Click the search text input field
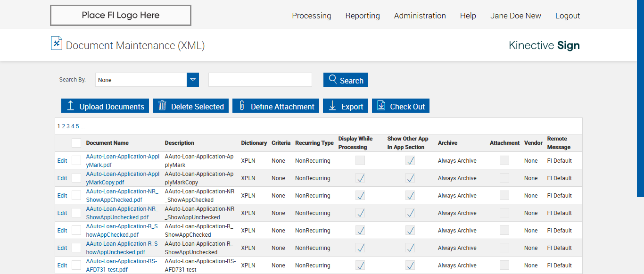This screenshot has height=274, width=644. [260, 80]
